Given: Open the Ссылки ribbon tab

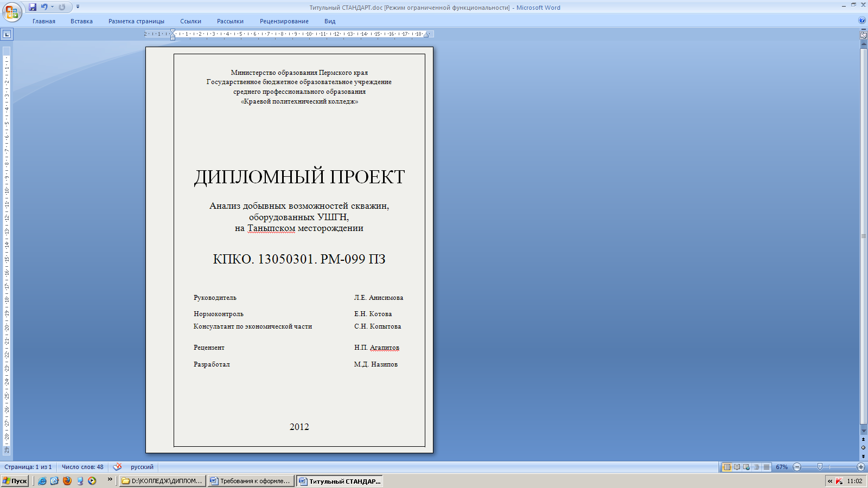Looking at the screenshot, I should coord(190,21).
